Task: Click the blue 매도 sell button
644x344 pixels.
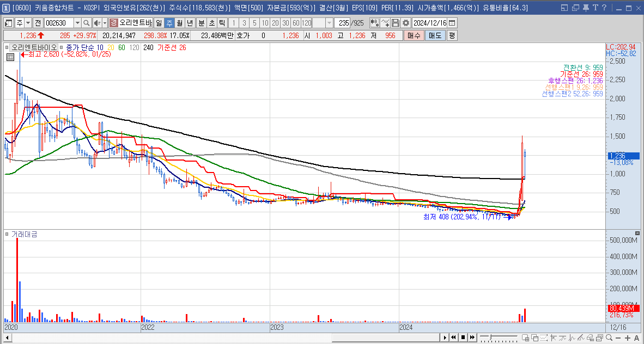Action: [x=435, y=36]
